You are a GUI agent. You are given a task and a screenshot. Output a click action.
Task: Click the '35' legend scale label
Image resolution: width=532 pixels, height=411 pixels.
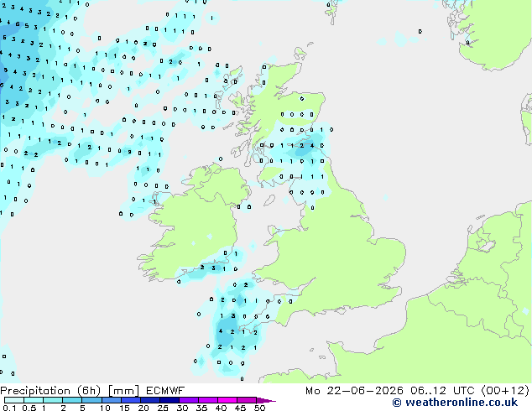tap(201, 408)
